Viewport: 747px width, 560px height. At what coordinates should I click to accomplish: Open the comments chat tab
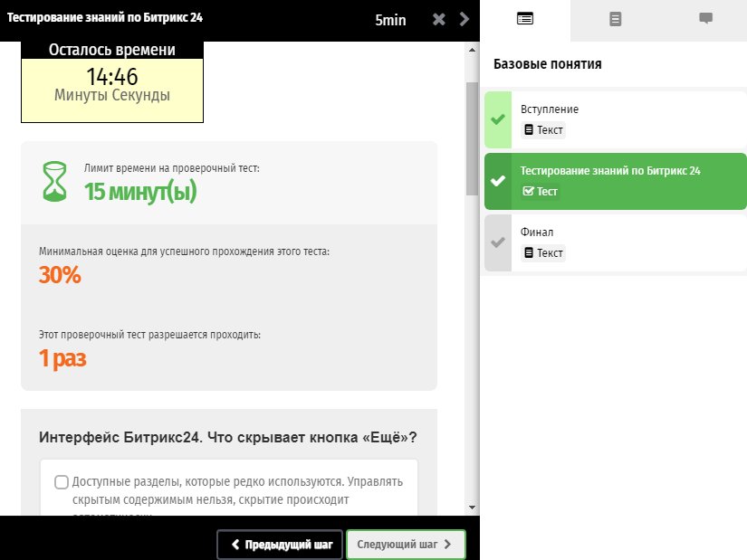point(705,19)
